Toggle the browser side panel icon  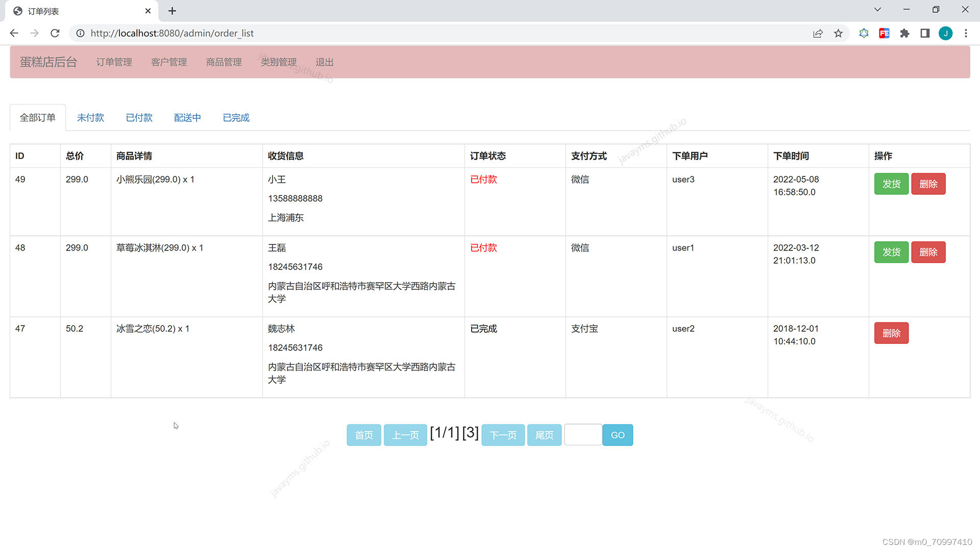tap(925, 33)
